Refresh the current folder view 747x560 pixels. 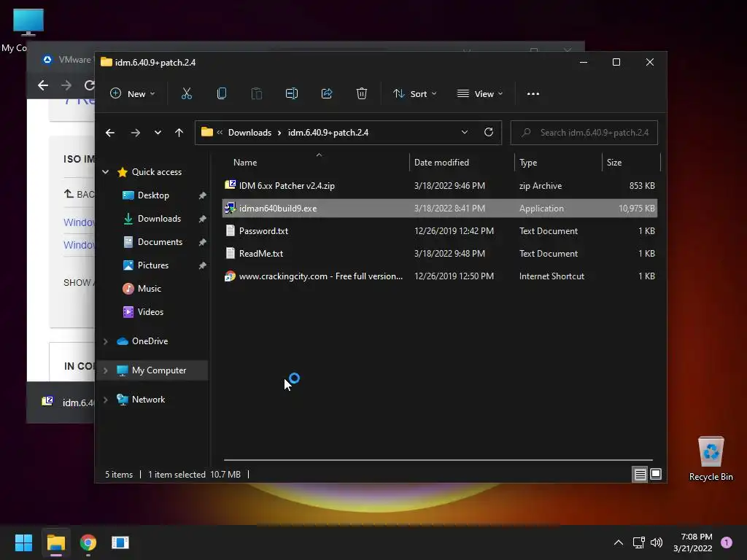(488, 133)
